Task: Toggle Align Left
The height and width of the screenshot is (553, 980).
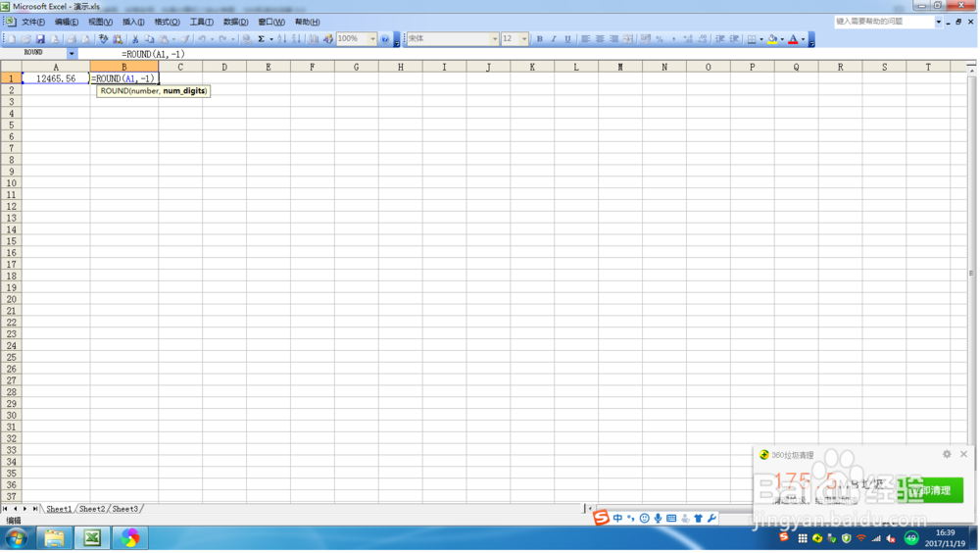Action: 586,39
